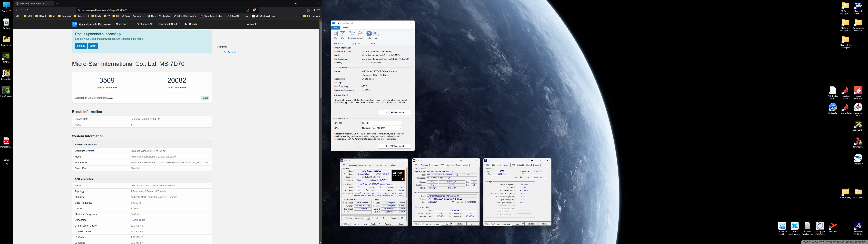This screenshot has height=244, width=868.
Task: Open Brave Shields lion icon
Action: pos(254,10)
